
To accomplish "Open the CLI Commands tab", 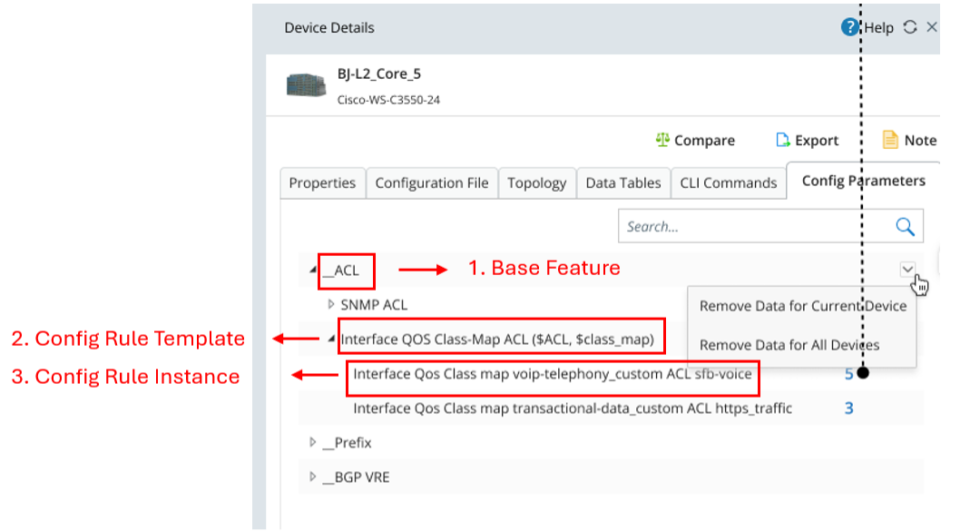I will point(728,182).
